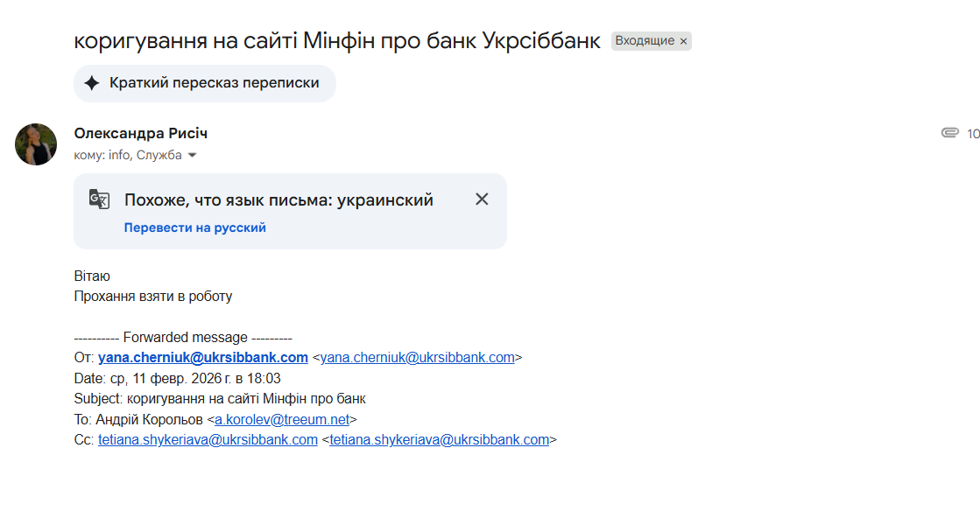Click Subject line коригування на сайті Мінфін

(220, 399)
